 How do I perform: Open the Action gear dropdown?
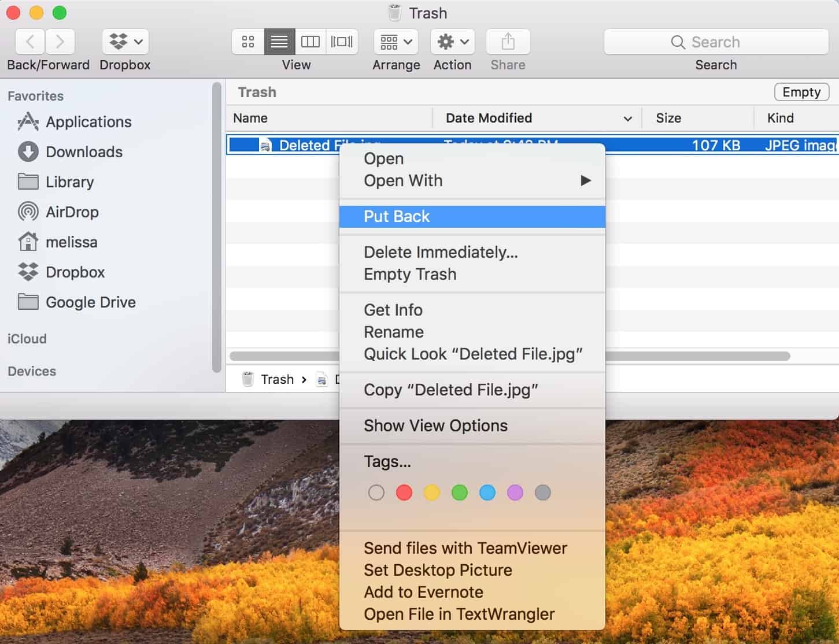452,42
